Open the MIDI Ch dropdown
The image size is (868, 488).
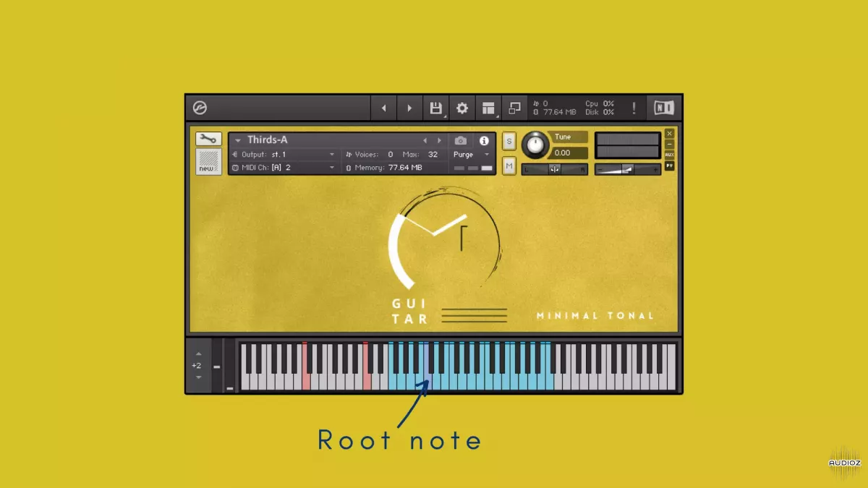tap(332, 168)
